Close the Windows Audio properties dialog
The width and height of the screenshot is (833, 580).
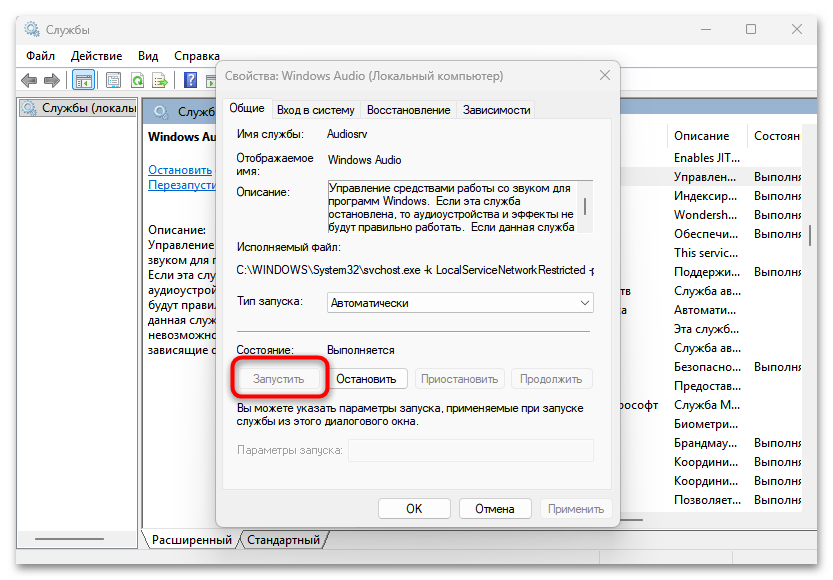(x=604, y=75)
